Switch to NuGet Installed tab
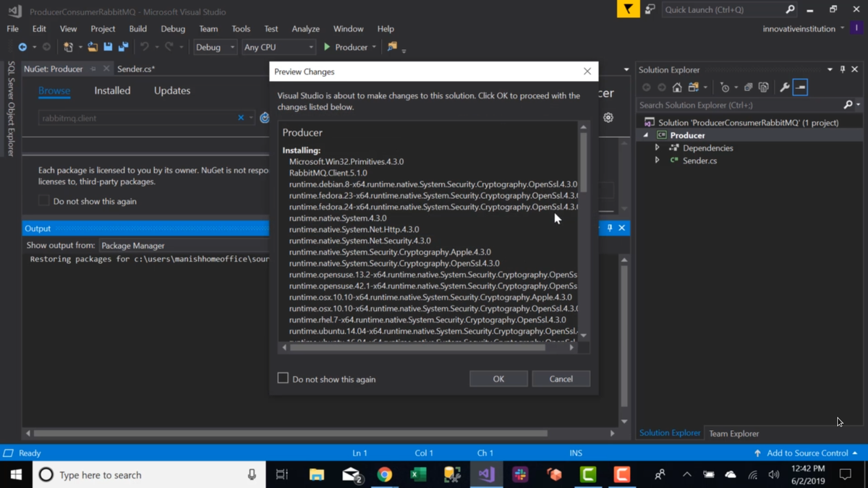This screenshot has height=488, width=868. pos(112,90)
